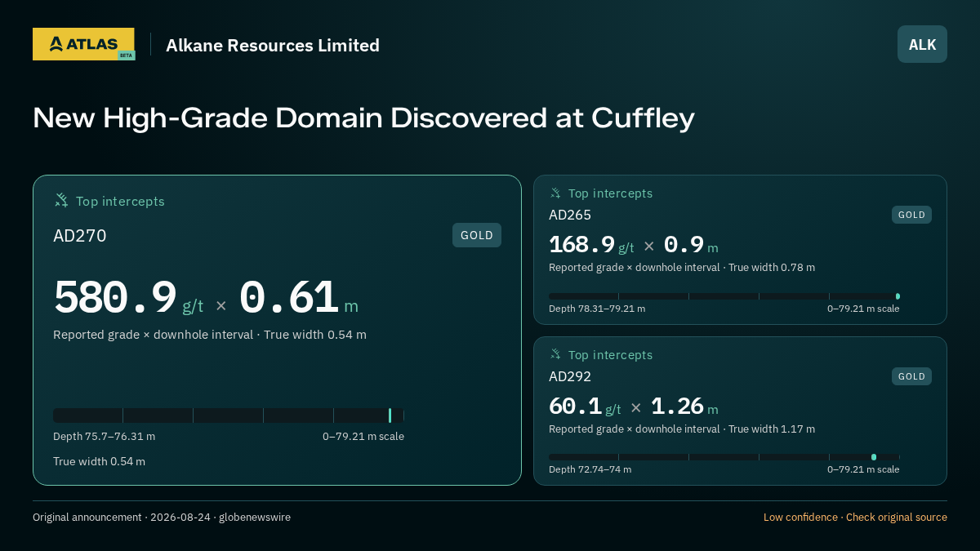Image resolution: width=980 pixels, height=551 pixels.
Task: Click the drill icon in AD292 card
Action: [x=555, y=354]
